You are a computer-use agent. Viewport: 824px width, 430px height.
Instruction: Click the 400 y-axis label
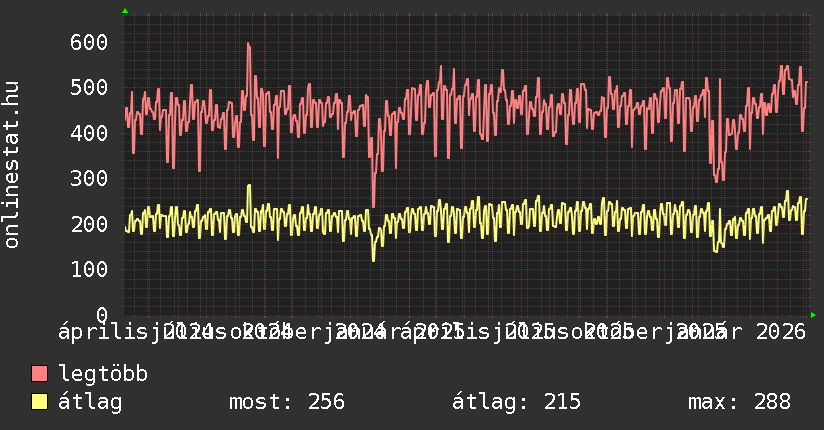(x=89, y=133)
